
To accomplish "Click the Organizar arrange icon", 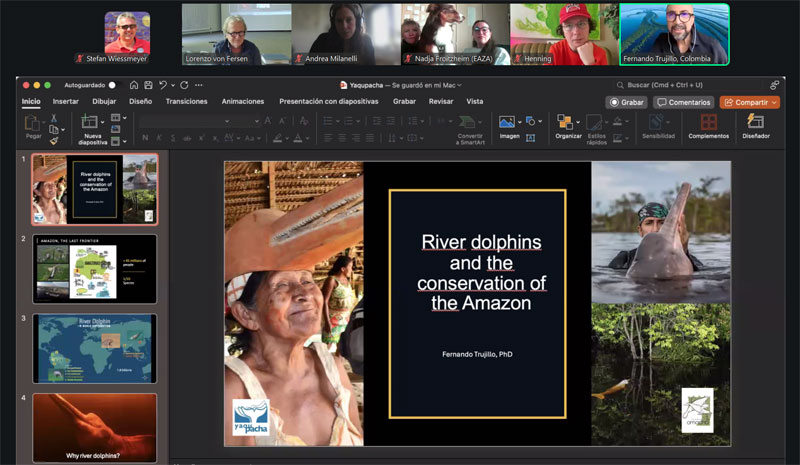I will tap(565, 122).
